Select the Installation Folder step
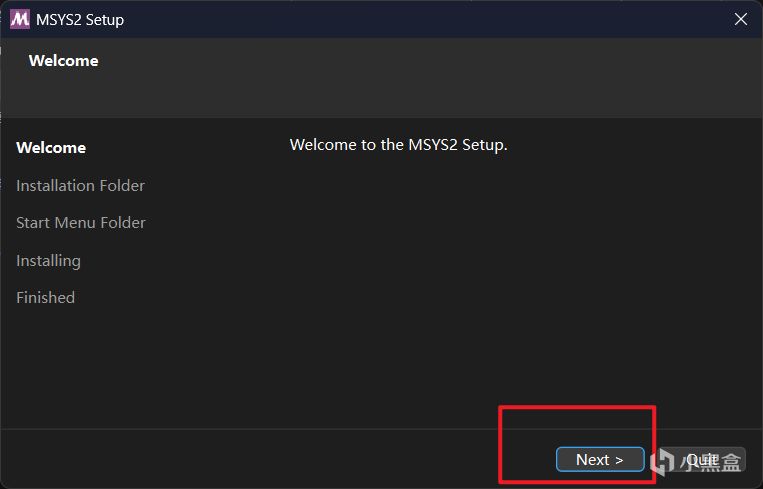The height and width of the screenshot is (489, 763). point(80,186)
